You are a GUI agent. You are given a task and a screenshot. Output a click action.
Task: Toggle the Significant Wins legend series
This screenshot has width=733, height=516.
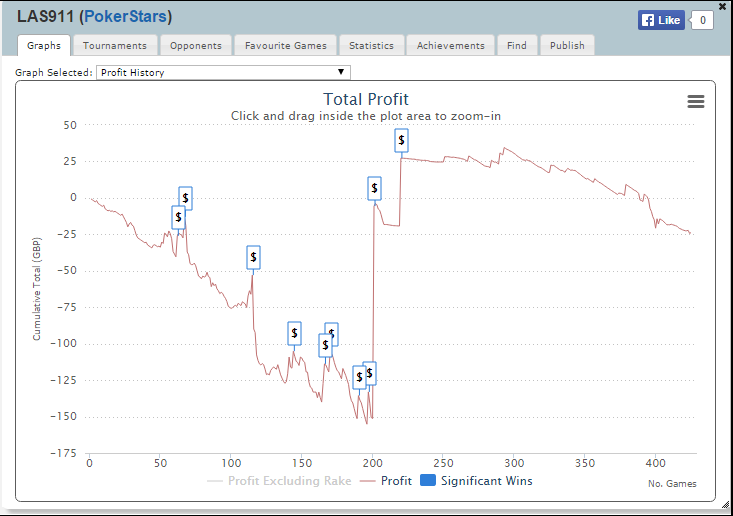coord(476,481)
